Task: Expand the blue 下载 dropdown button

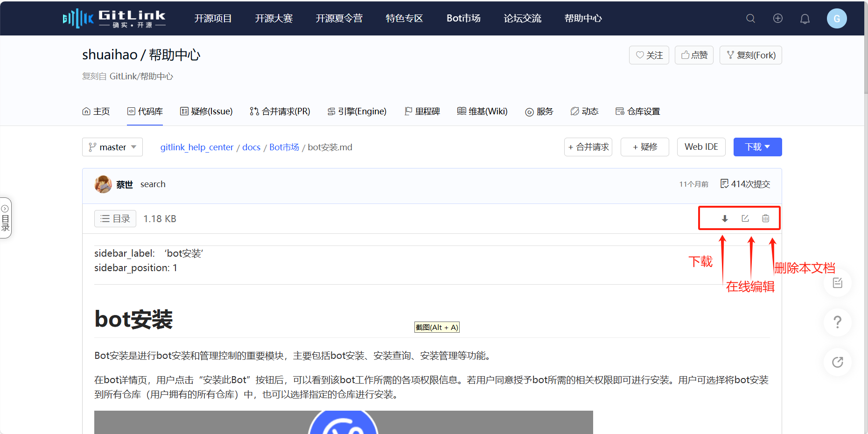Action: (758, 147)
